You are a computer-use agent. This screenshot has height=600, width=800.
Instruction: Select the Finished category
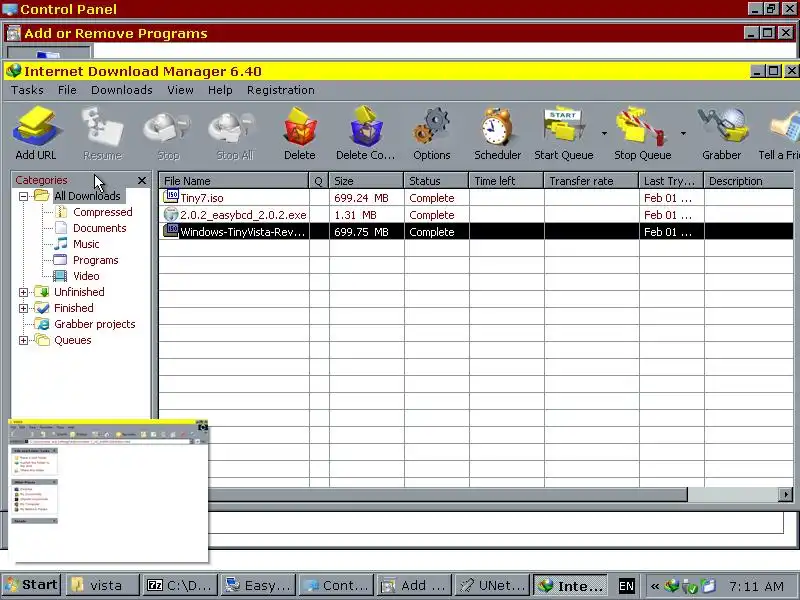73,308
